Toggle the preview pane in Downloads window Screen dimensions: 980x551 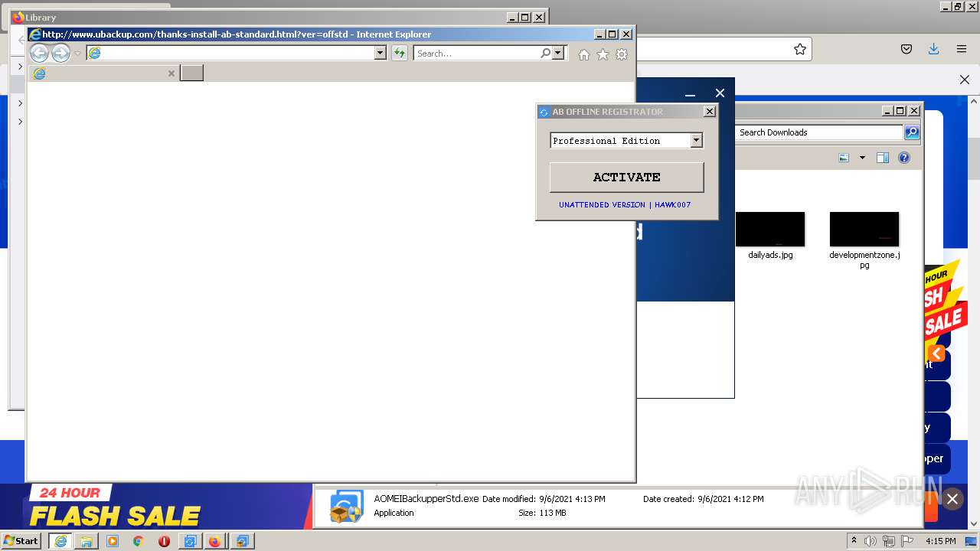click(x=882, y=158)
